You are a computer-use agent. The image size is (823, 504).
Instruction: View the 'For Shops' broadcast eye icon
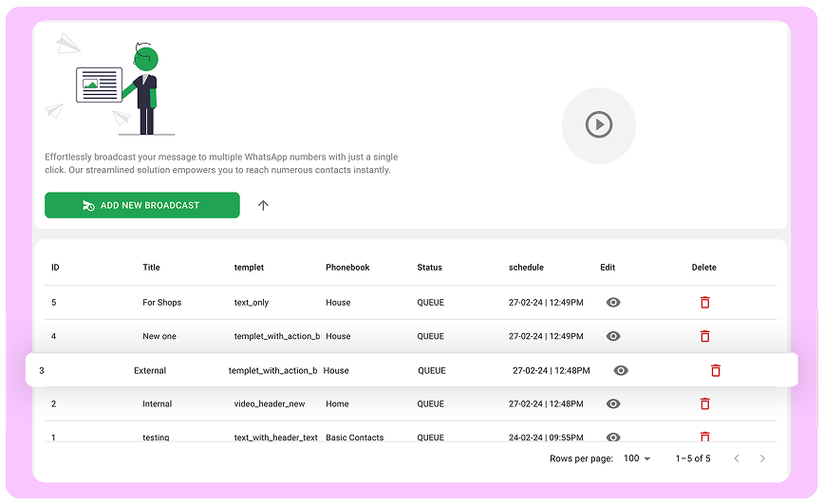click(x=613, y=302)
